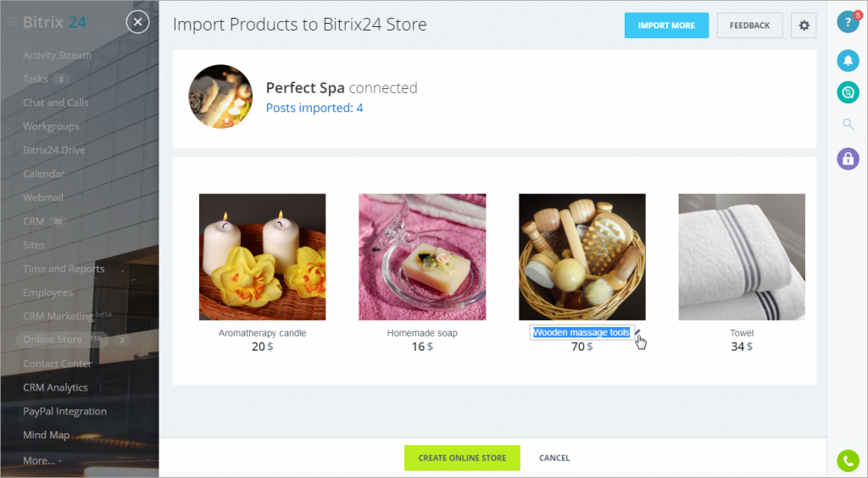
Task: Click the Wooden massage tools name field
Action: [x=581, y=332]
